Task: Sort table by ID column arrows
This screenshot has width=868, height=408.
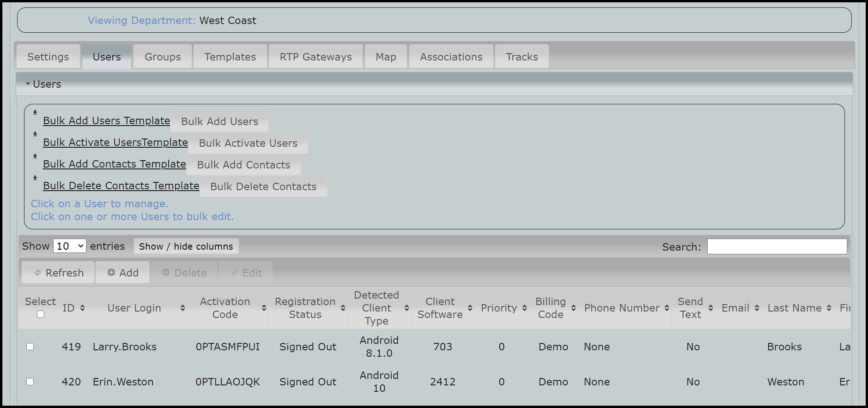Action: (x=82, y=308)
